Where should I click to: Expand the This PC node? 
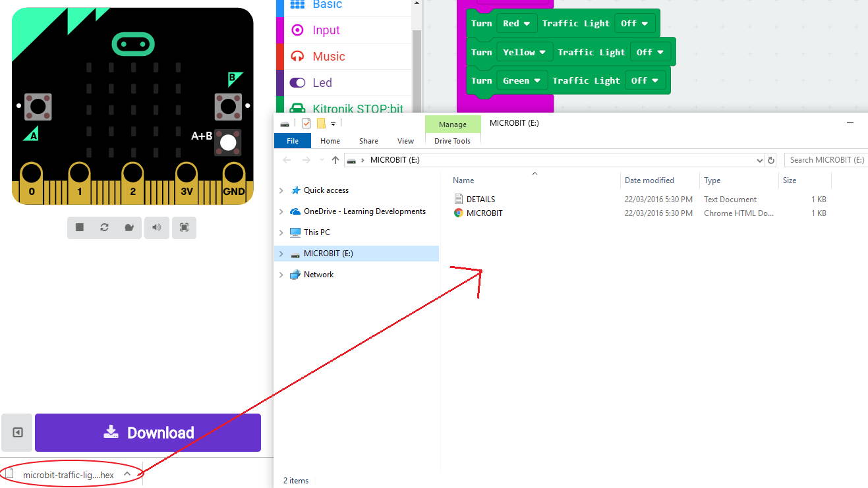[281, 232]
